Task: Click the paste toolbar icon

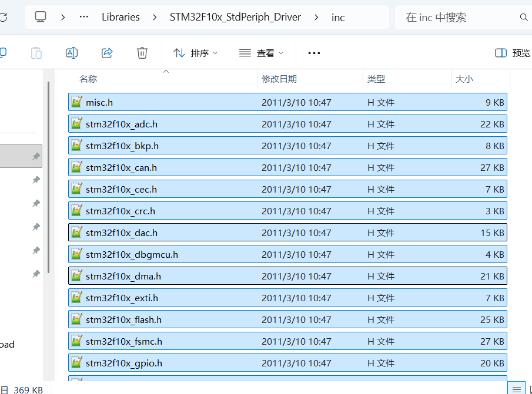Action: click(x=36, y=53)
